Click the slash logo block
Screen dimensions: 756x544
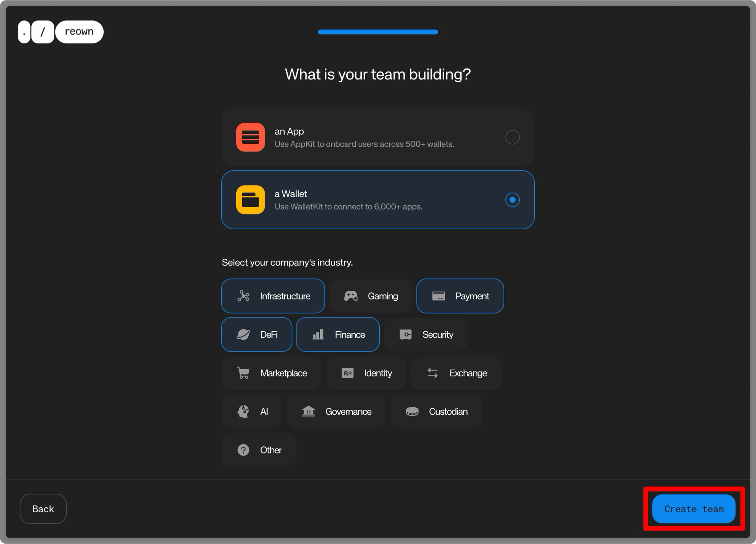coord(43,32)
